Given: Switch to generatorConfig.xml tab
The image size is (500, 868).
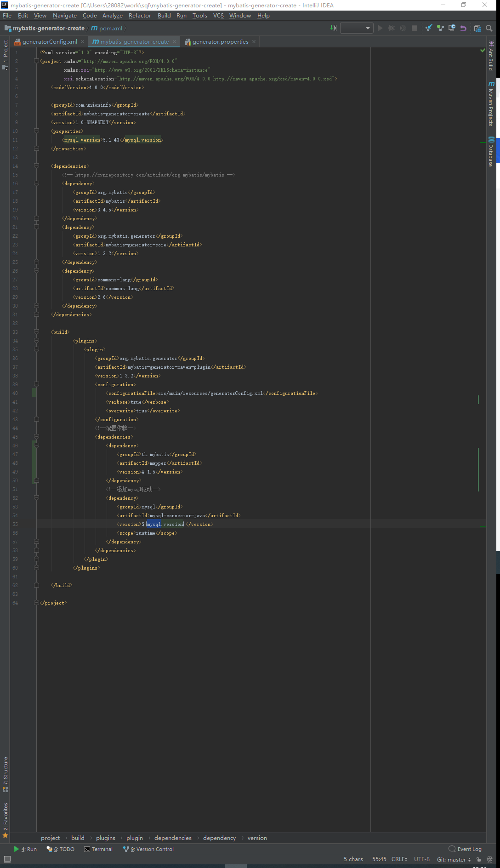Looking at the screenshot, I should pos(50,41).
